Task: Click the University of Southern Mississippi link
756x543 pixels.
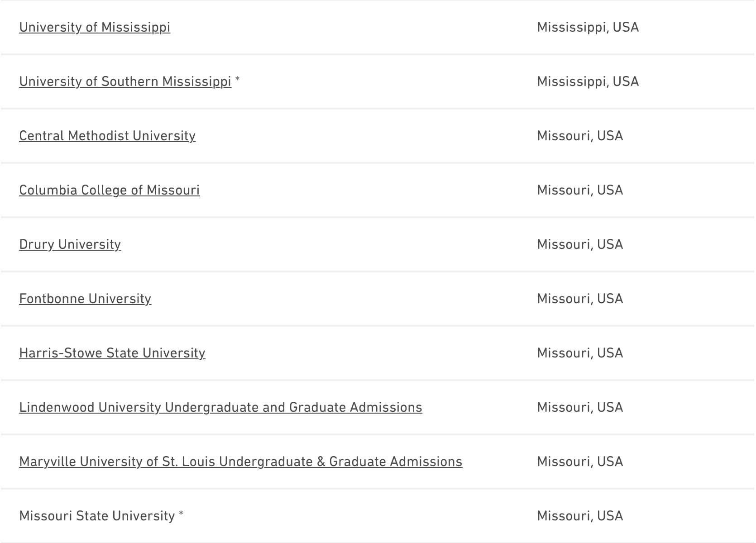Action: tap(125, 81)
